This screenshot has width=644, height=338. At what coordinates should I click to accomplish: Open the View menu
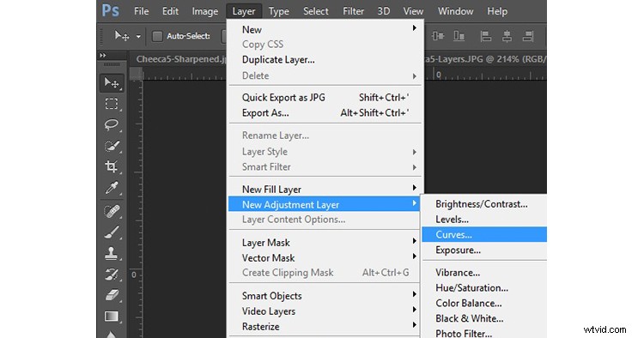click(413, 11)
